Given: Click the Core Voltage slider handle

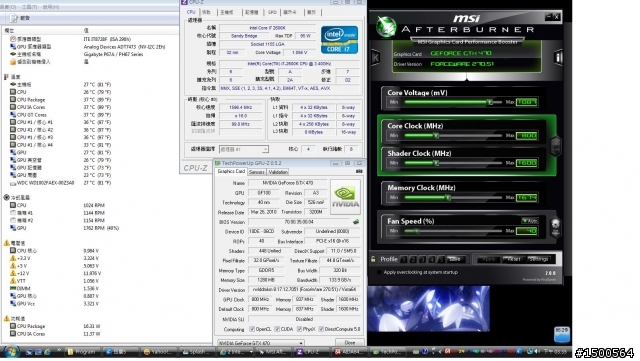Looking at the screenshot, I should pyautogui.click(x=490, y=102).
